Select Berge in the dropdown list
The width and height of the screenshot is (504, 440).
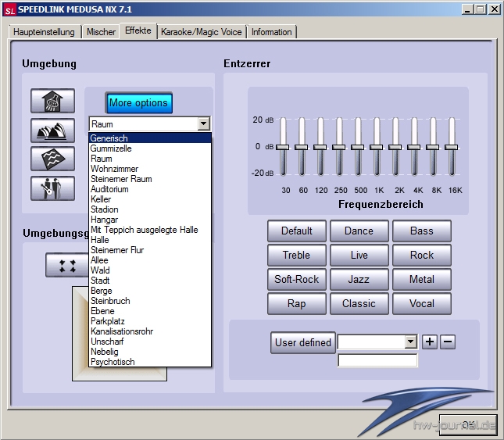click(150, 291)
